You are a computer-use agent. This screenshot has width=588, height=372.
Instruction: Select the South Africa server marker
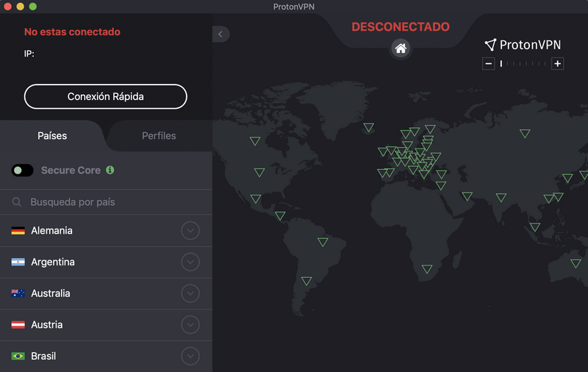click(427, 268)
